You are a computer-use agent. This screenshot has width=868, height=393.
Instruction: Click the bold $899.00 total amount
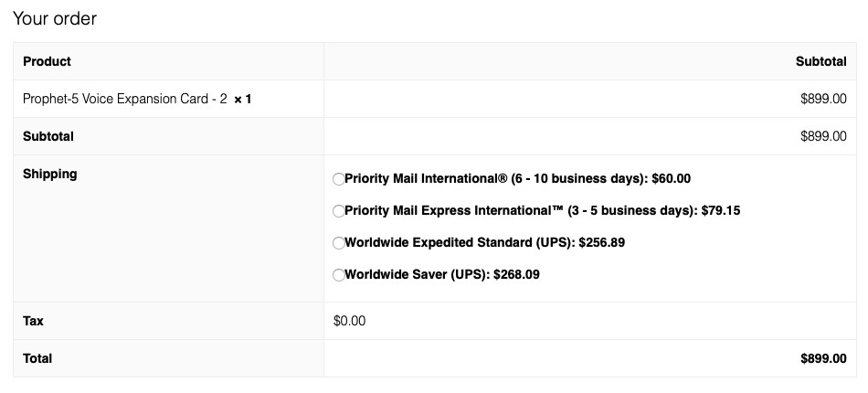click(x=823, y=358)
